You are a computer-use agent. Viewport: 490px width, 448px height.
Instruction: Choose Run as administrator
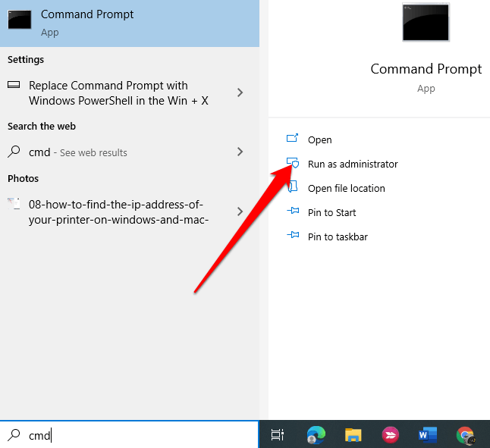point(352,164)
